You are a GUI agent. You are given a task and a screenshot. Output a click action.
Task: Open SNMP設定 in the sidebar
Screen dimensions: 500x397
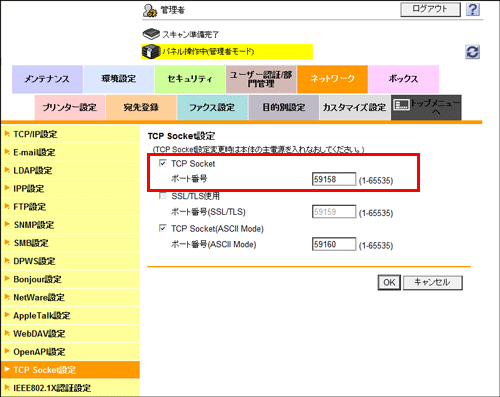pyautogui.click(x=70, y=225)
